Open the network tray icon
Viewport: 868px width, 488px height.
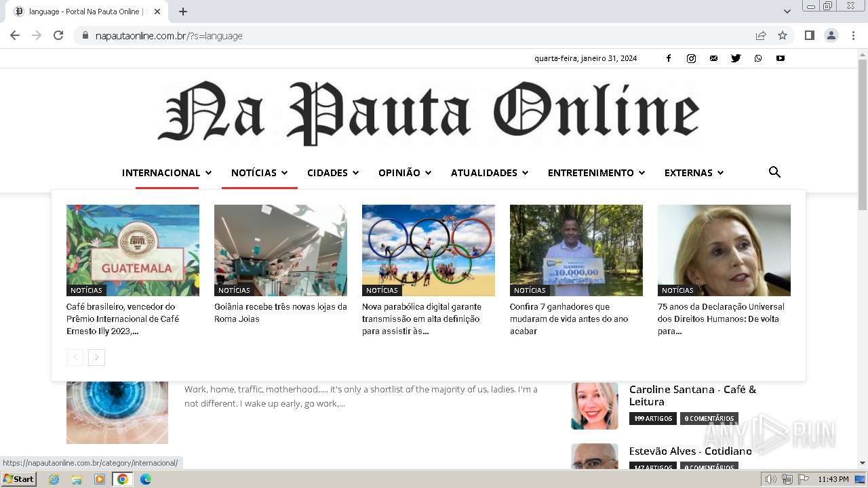tap(787, 479)
